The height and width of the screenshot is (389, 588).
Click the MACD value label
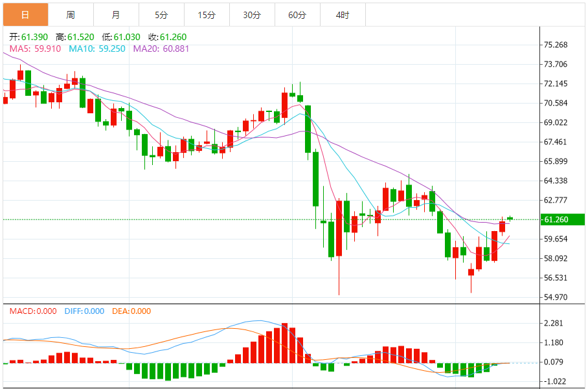[33, 311]
